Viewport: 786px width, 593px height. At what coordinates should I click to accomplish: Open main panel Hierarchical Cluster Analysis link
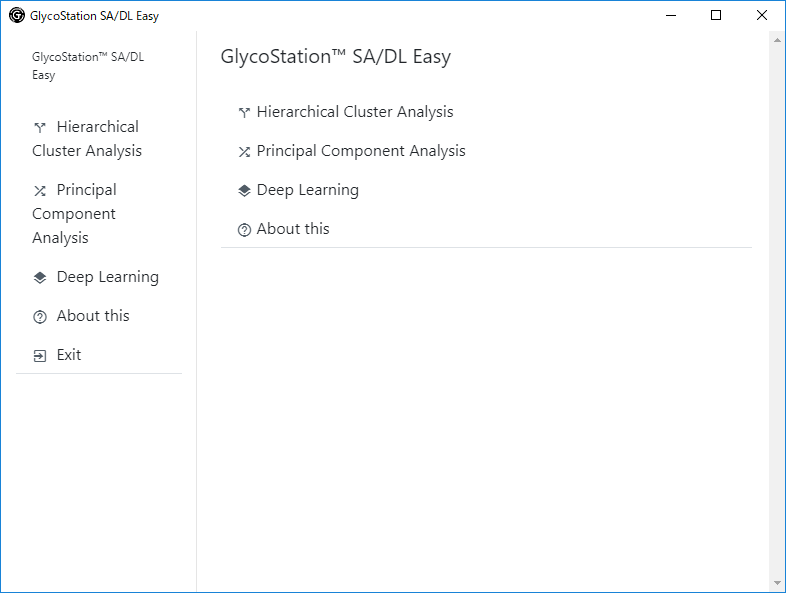[345, 112]
